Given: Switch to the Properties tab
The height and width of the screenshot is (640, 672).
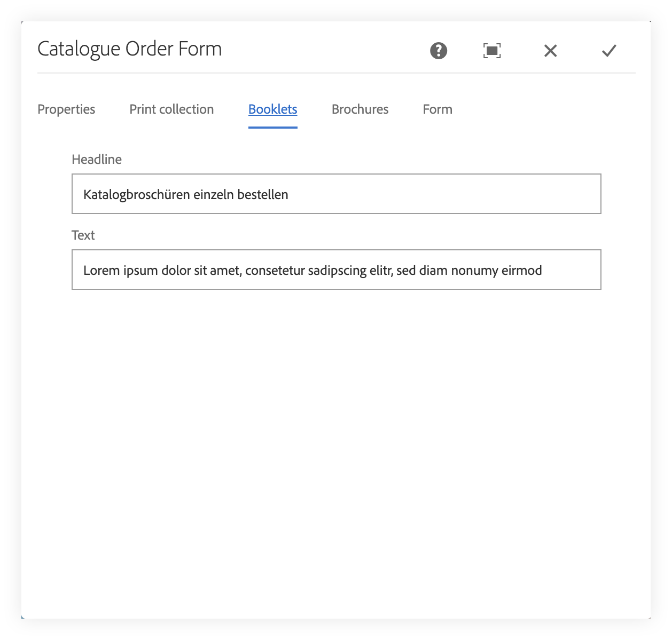Looking at the screenshot, I should 66,109.
